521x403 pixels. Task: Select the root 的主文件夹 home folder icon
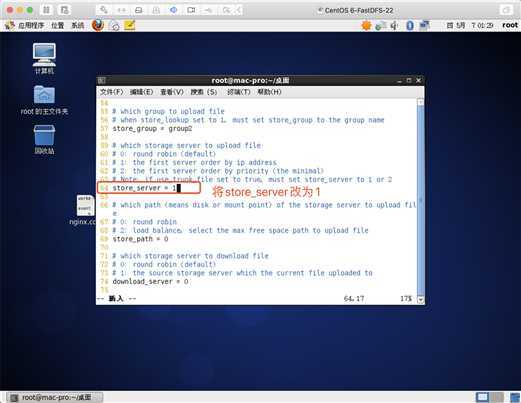coord(44,100)
